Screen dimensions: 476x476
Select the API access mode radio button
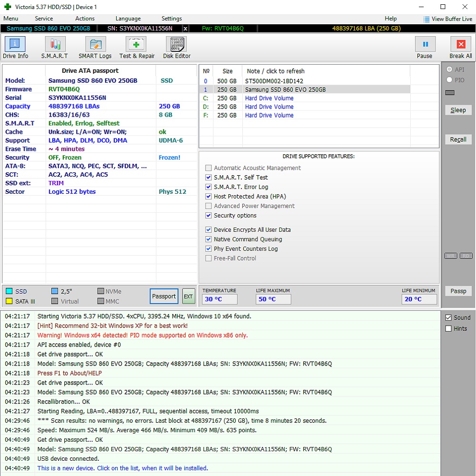click(x=449, y=69)
